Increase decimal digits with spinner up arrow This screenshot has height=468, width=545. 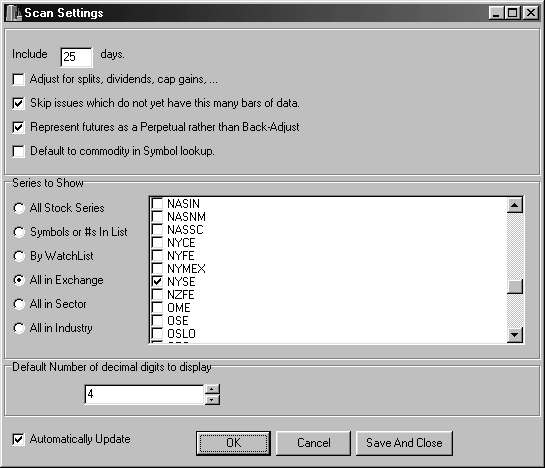click(212, 389)
